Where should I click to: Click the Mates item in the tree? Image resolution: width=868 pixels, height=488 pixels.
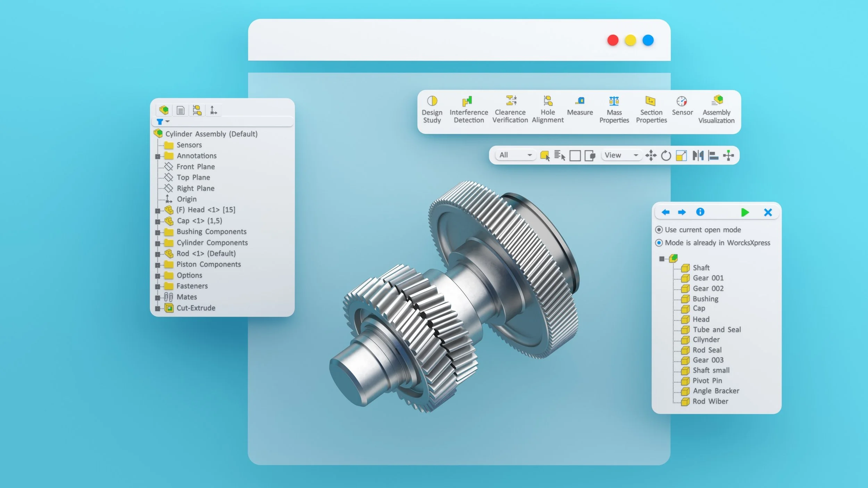pyautogui.click(x=186, y=297)
